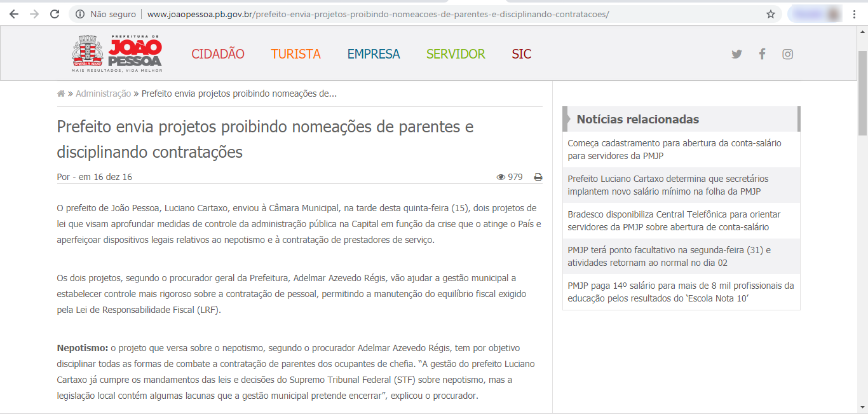The width and height of the screenshot is (868, 416).
Task: Open the TURISTA menu
Action: (x=295, y=54)
